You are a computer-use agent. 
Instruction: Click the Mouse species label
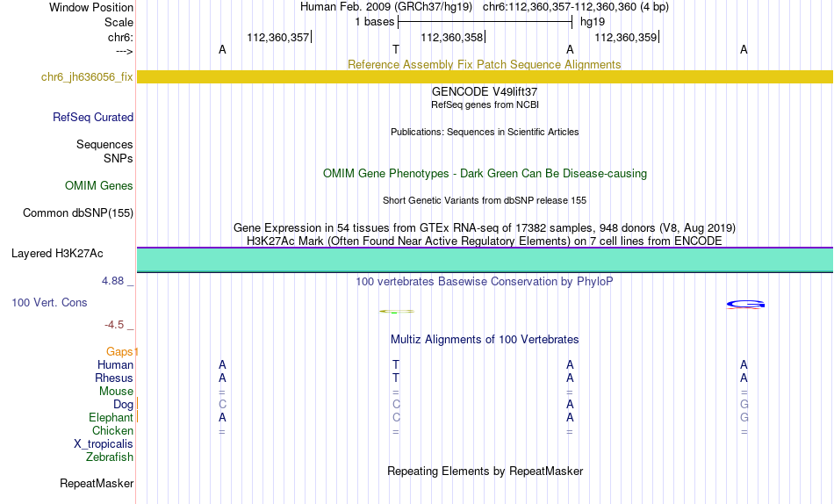[x=116, y=392]
